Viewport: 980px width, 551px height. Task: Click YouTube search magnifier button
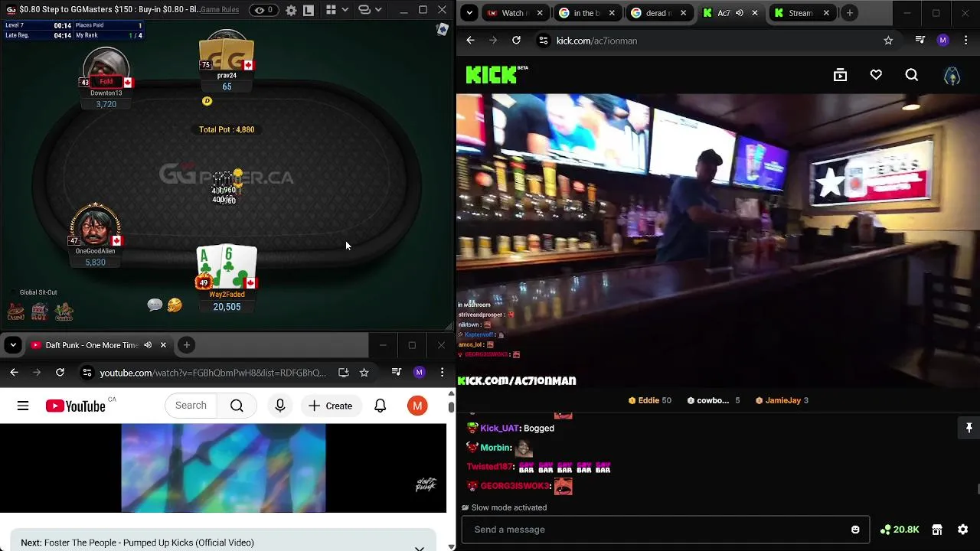[237, 406]
